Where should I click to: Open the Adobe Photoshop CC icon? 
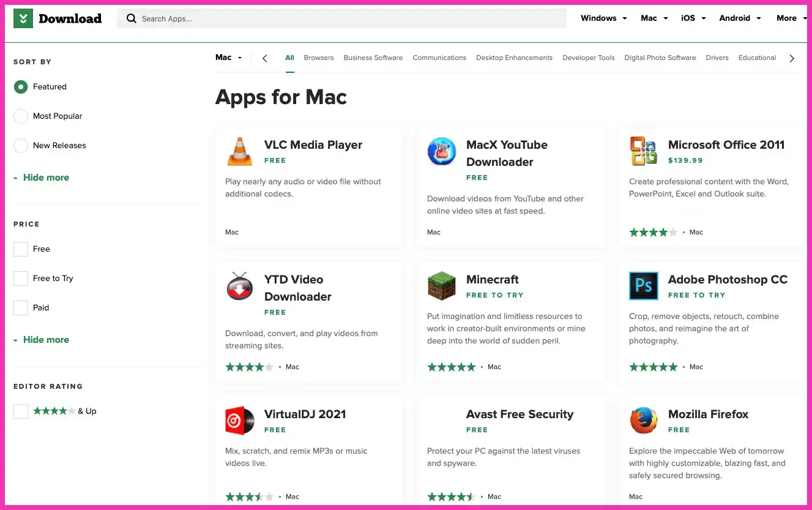[x=644, y=287]
